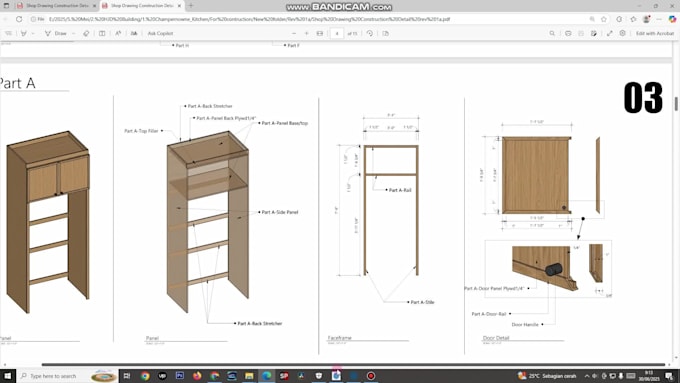Open the table of contents sidebar icon

pos(8,33)
